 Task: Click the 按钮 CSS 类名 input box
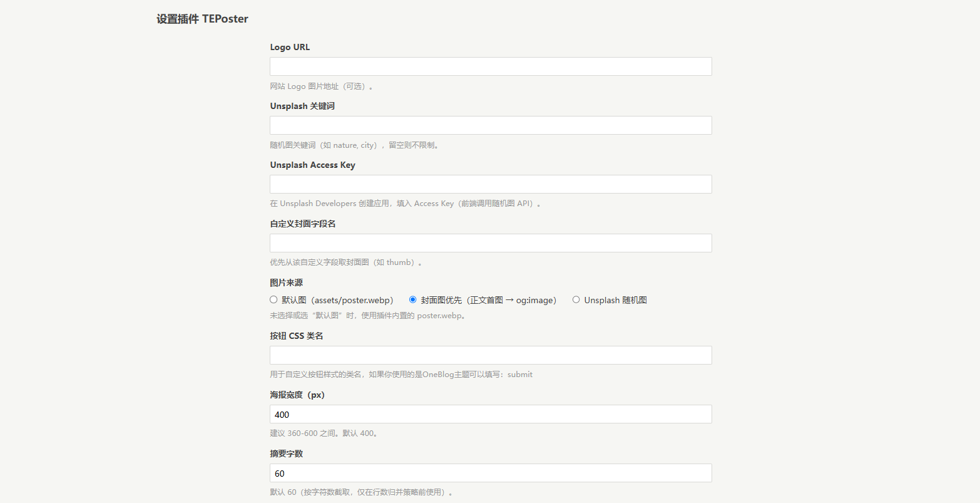click(491, 355)
